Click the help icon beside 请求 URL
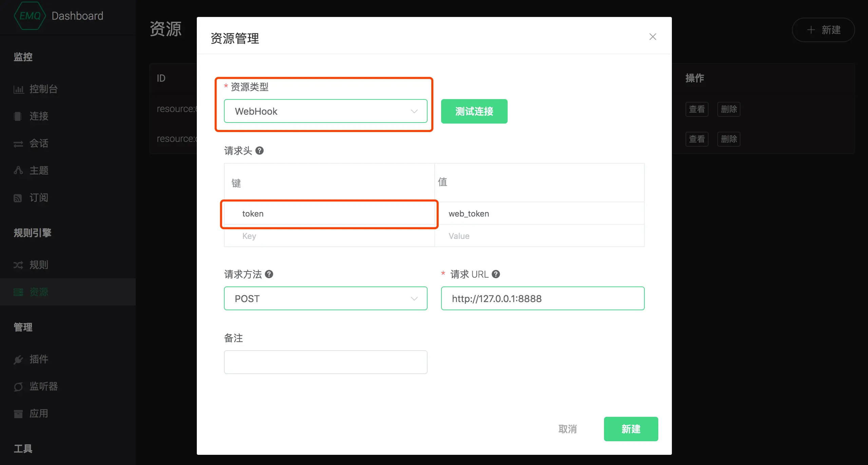The image size is (868, 465). [496, 274]
